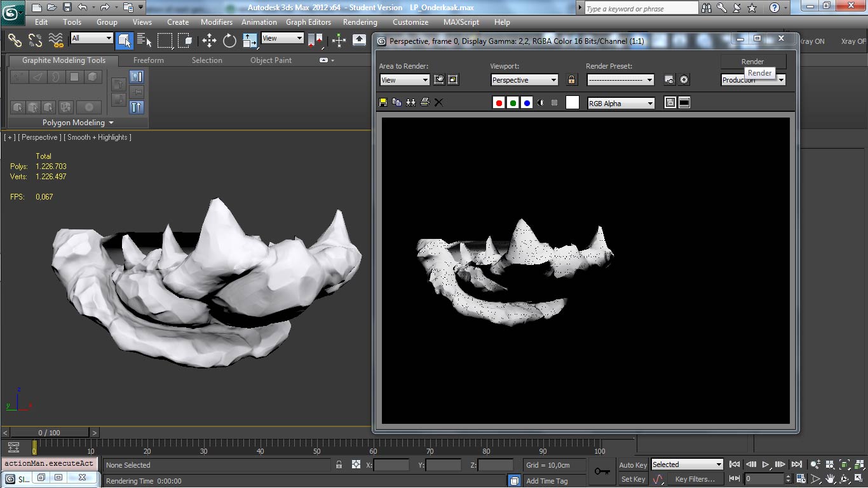Image resolution: width=868 pixels, height=488 pixels.
Task: Print the rendered image
Action: pos(425,102)
